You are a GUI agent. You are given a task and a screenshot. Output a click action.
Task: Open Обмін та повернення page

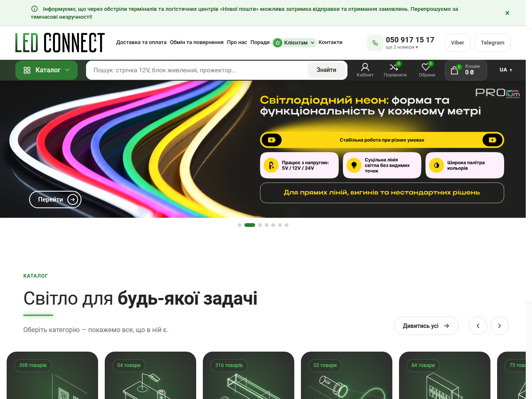pos(197,42)
